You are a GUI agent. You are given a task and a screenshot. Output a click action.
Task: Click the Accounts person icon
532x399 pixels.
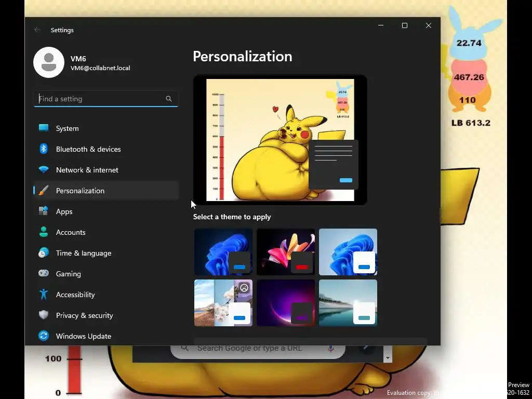44,232
